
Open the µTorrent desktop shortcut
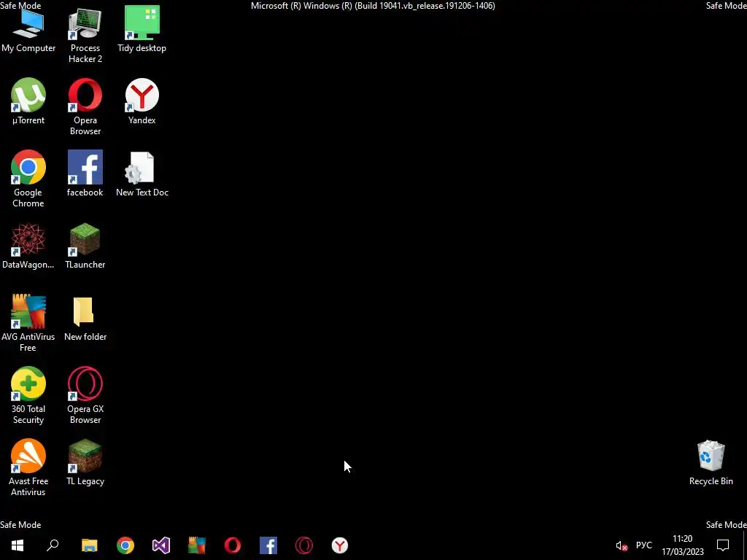[x=28, y=101]
